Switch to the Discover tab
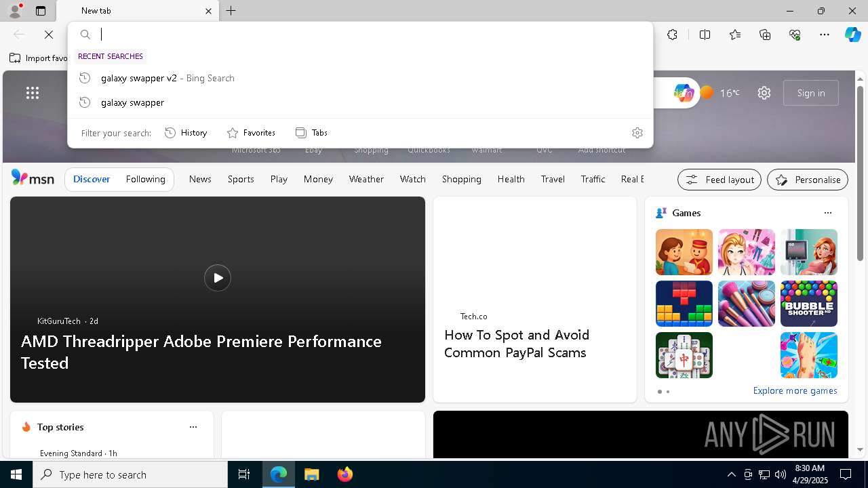The height and width of the screenshot is (488, 868). pos(92,179)
